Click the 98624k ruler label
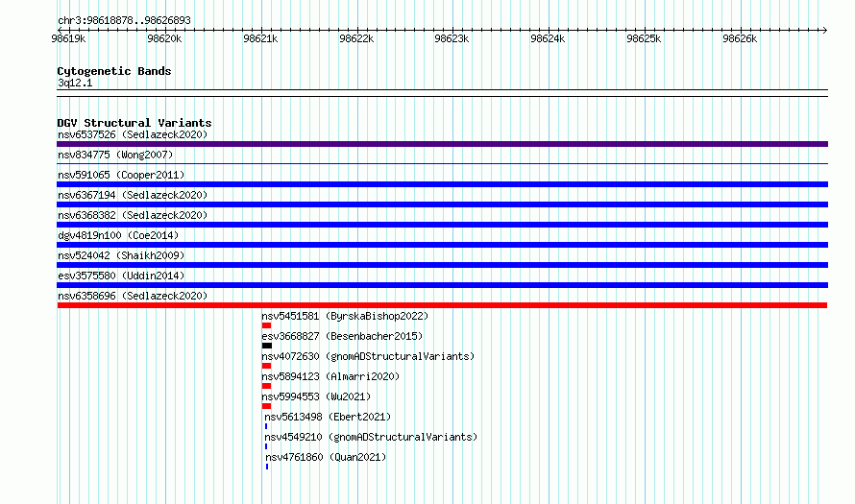The image size is (855, 504). click(x=548, y=38)
